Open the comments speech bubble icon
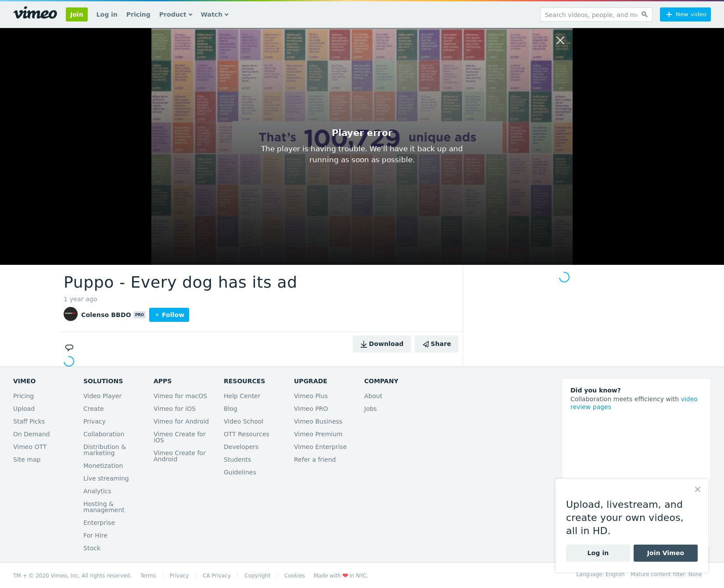Screen dimensions: 724x588 [x=69, y=348]
